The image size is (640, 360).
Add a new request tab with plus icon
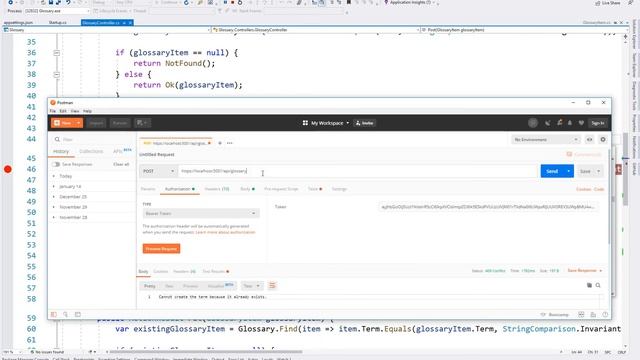[x=220, y=143]
